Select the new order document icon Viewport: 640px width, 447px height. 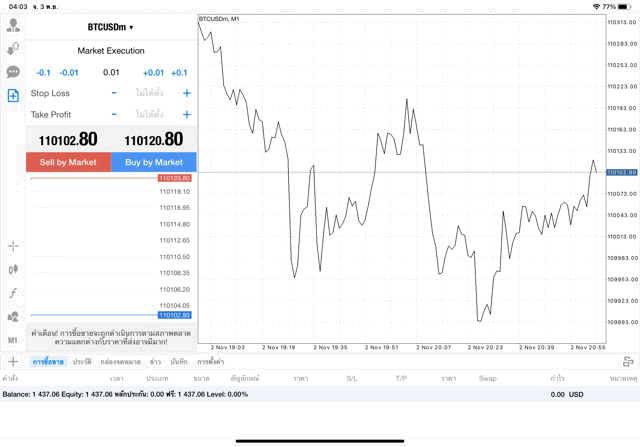pos(13,95)
